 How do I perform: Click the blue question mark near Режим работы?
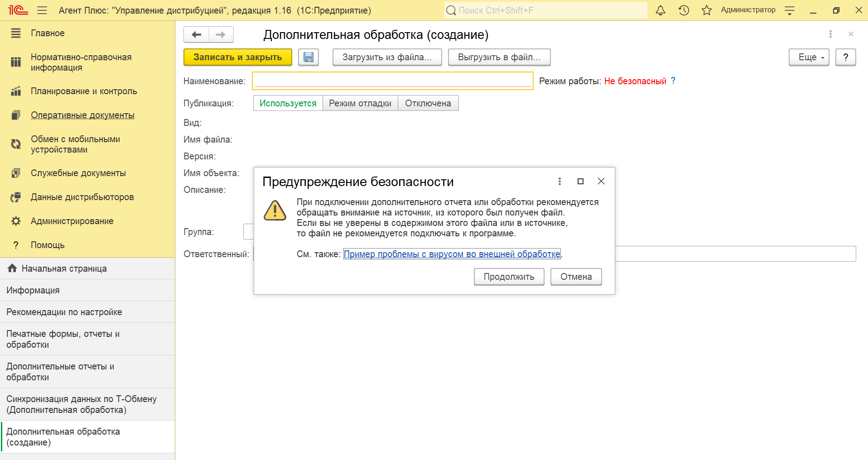point(673,81)
